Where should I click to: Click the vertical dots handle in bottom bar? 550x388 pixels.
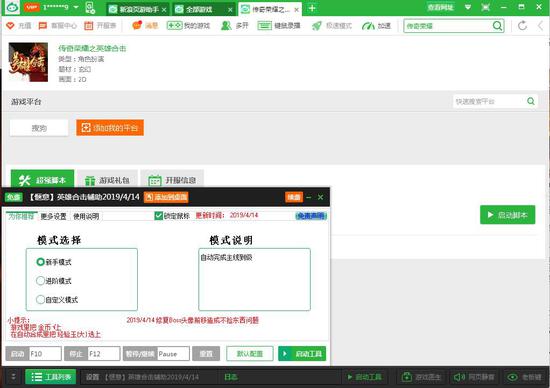point(13,377)
